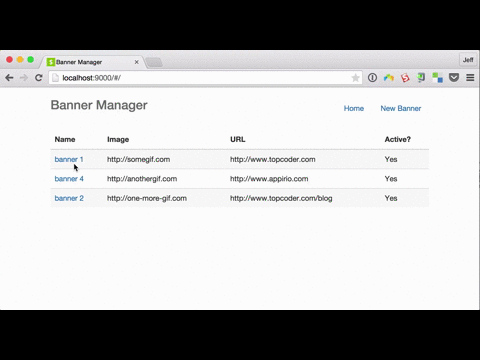480x360 pixels.
Task: Open the banner 1 link
Action: (x=69, y=159)
